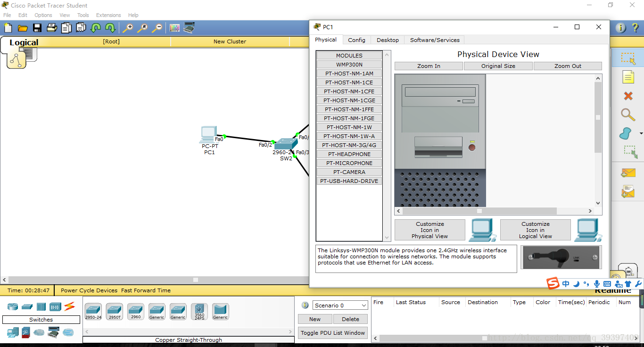644x347 pixels.
Task: Select the PT-HOST-NM-1CFE module
Action: (x=349, y=91)
